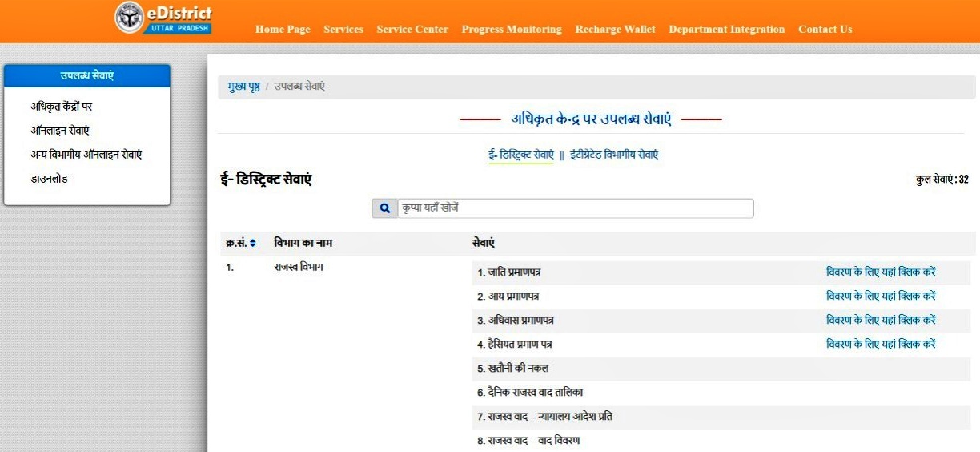
Task: Go to मुख्य पृष्ठ breadcrumb link
Action: point(243,87)
